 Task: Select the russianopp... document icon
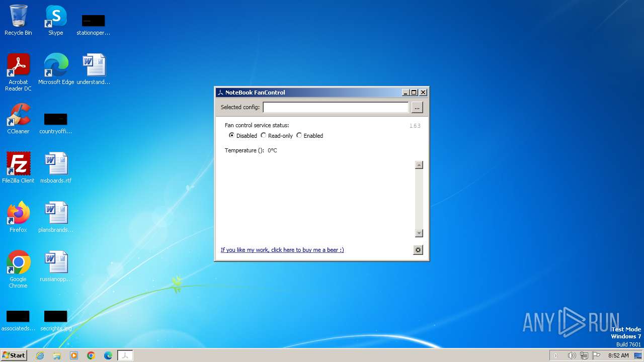56,266
